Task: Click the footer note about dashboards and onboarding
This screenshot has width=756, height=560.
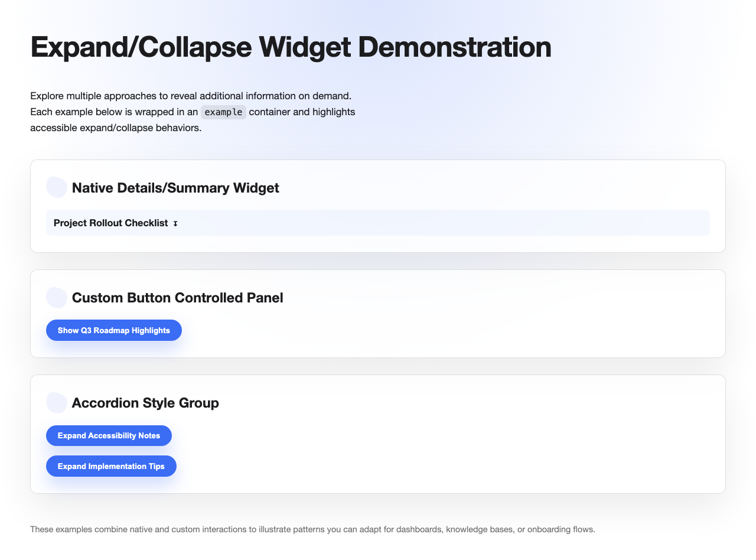Action: point(312,529)
